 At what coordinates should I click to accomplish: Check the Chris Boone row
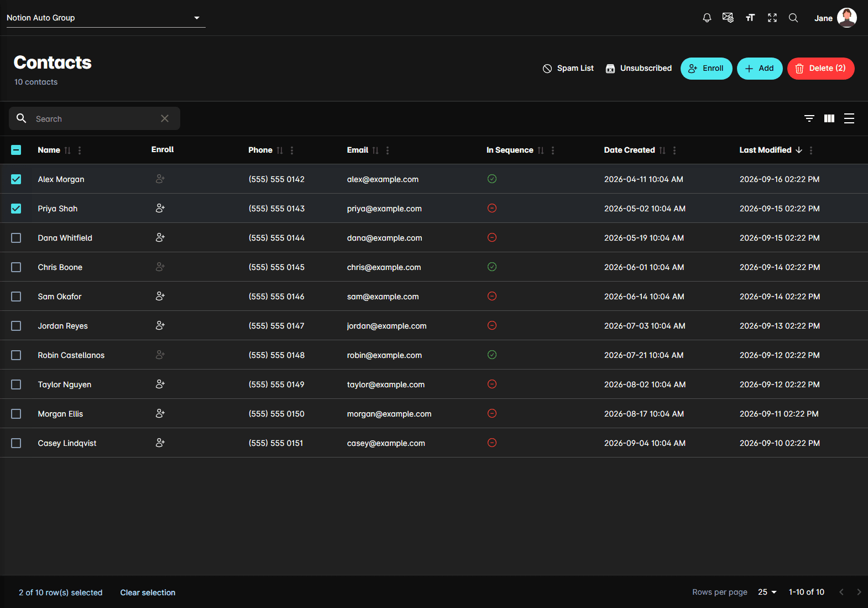pos(16,267)
